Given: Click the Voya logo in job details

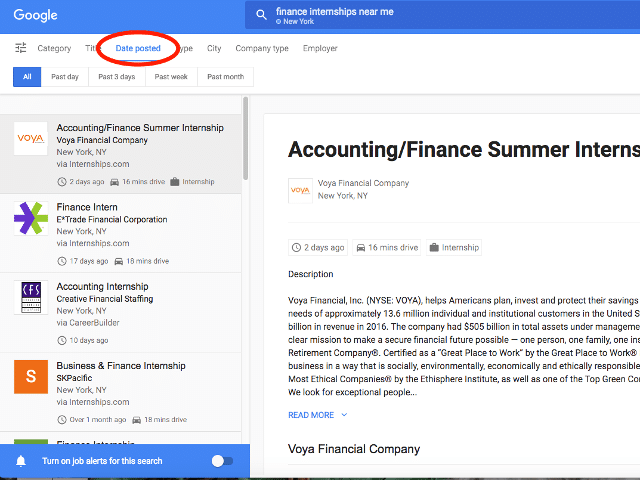Looking at the screenshot, I should pyautogui.click(x=300, y=190).
